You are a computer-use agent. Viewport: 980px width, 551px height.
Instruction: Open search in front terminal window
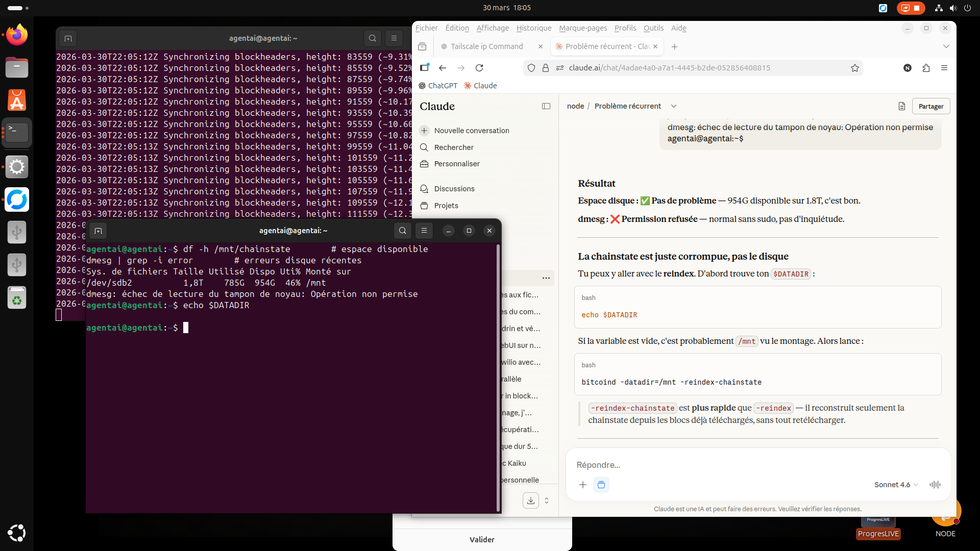(402, 231)
